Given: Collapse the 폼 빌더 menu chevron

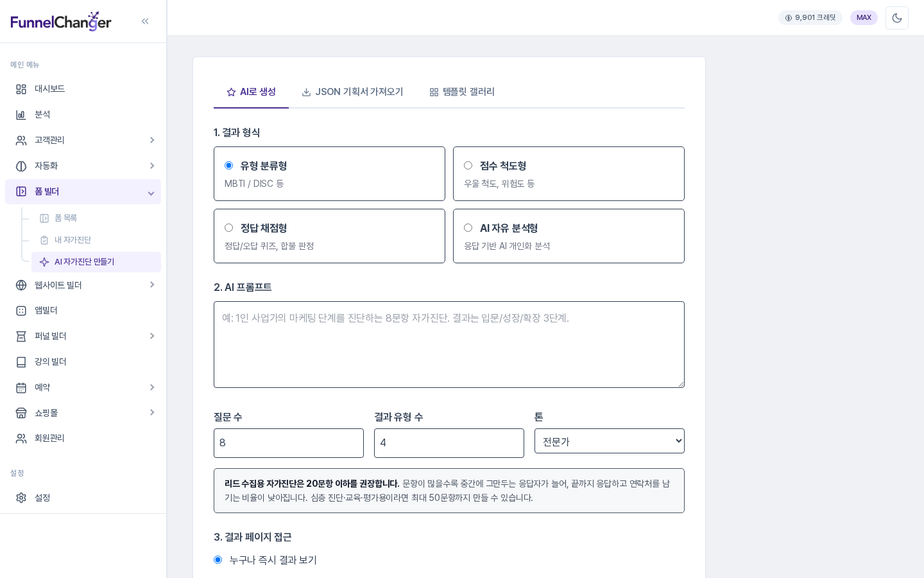Looking at the screenshot, I should [151, 193].
